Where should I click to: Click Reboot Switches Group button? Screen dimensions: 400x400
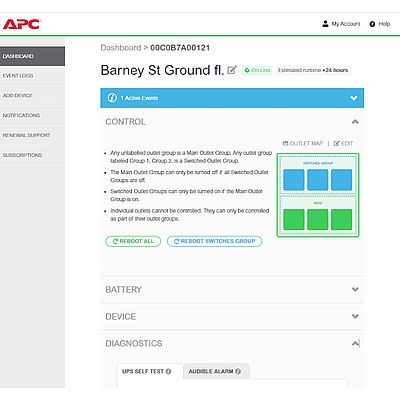214,241
